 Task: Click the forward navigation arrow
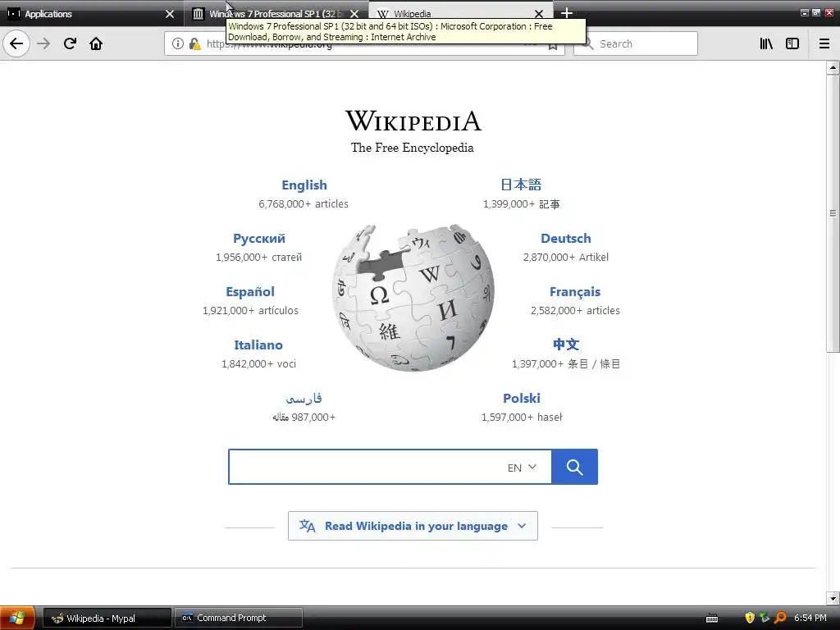tap(43, 43)
